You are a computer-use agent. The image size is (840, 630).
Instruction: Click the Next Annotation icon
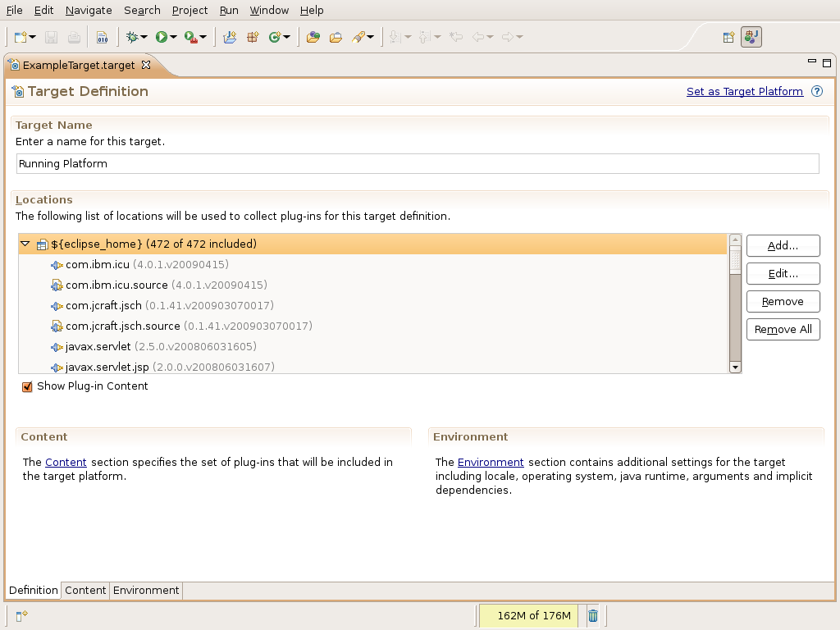pyautogui.click(x=395, y=37)
